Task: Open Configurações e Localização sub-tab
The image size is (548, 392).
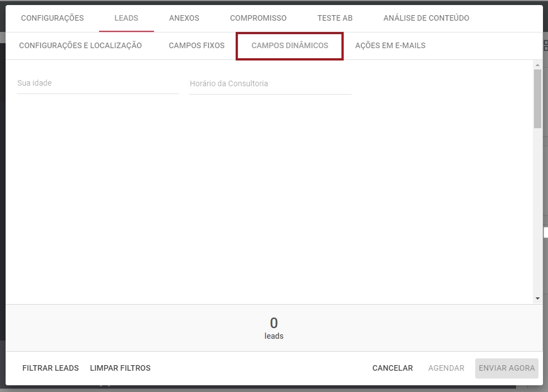Action: tap(80, 45)
